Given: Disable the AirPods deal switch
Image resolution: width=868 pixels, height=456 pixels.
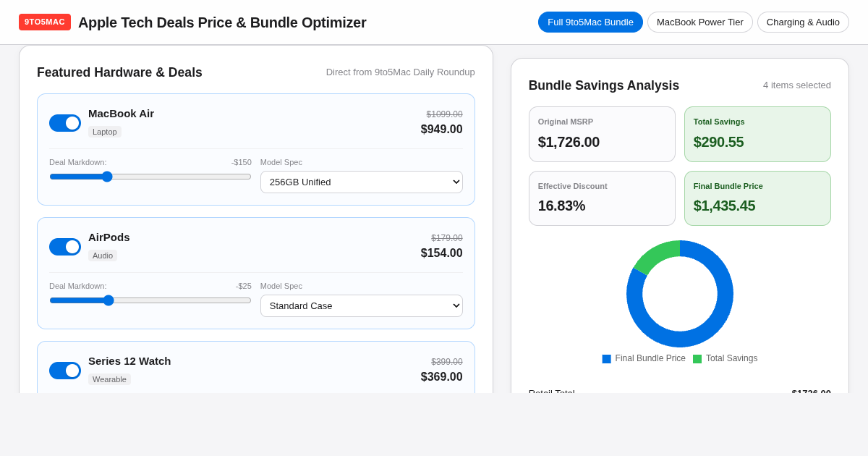Looking at the screenshot, I should (x=65, y=247).
